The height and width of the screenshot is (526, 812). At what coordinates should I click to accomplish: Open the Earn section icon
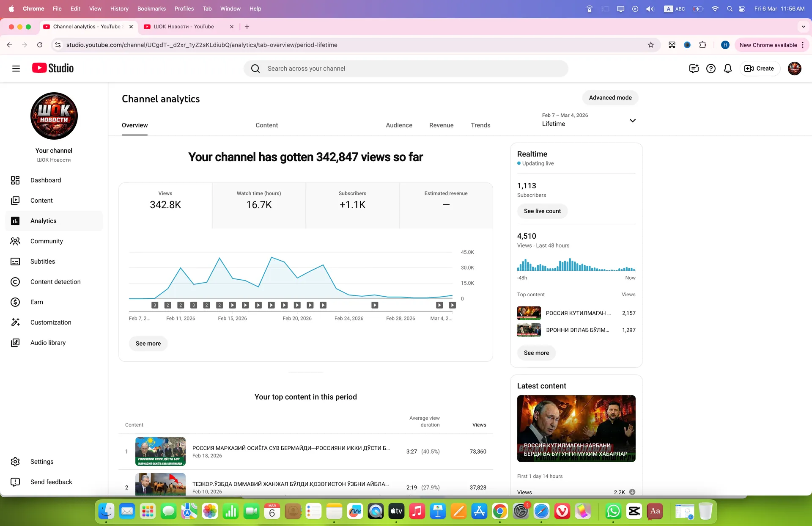click(x=15, y=302)
